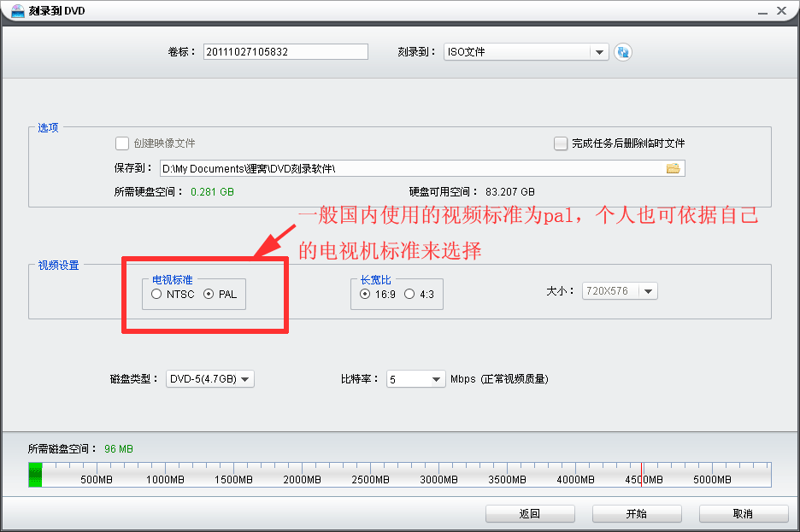Open the 比特率 dropdown showing 5
This screenshot has width=800, height=532.
pyautogui.click(x=416, y=379)
